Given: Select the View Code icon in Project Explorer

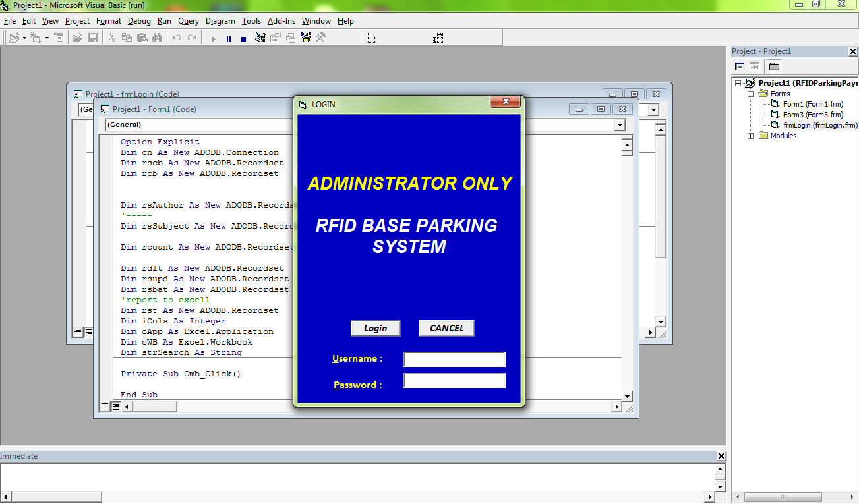Looking at the screenshot, I should [740, 67].
